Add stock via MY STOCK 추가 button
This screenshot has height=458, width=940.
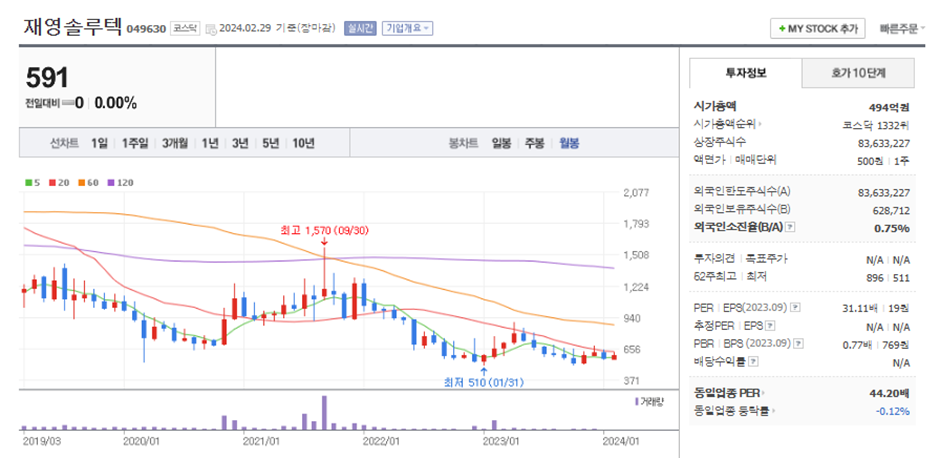coord(818,28)
